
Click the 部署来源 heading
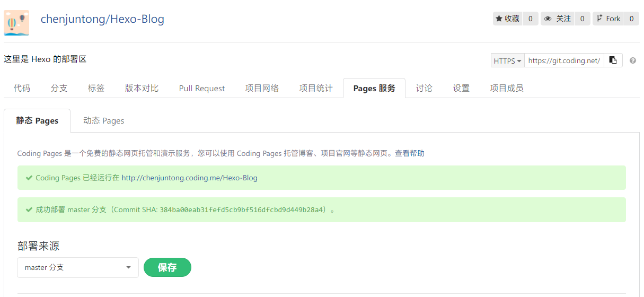click(x=38, y=246)
